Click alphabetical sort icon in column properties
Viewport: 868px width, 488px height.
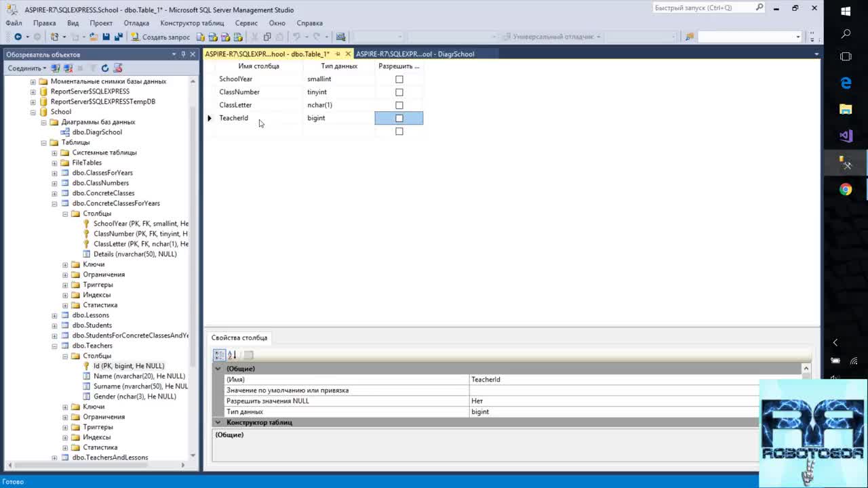pyautogui.click(x=232, y=354)
